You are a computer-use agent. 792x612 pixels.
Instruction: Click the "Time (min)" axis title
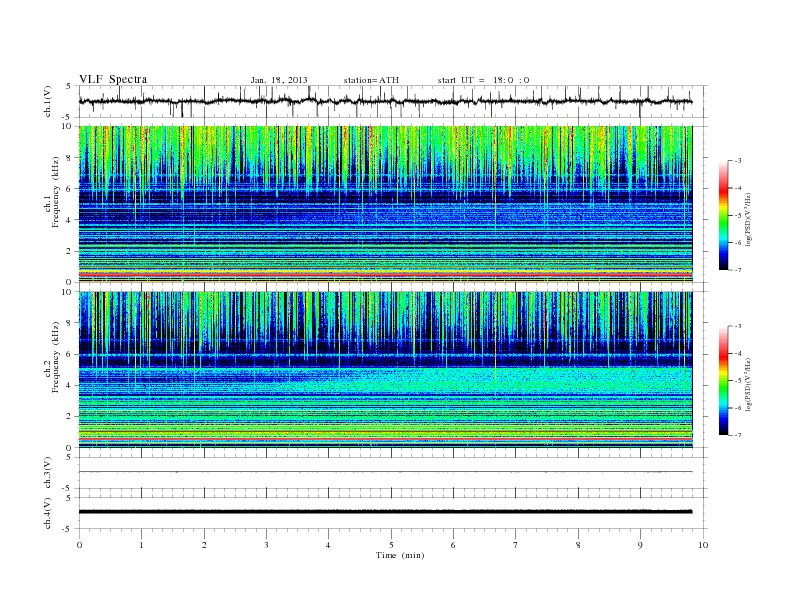click(400, 555)
